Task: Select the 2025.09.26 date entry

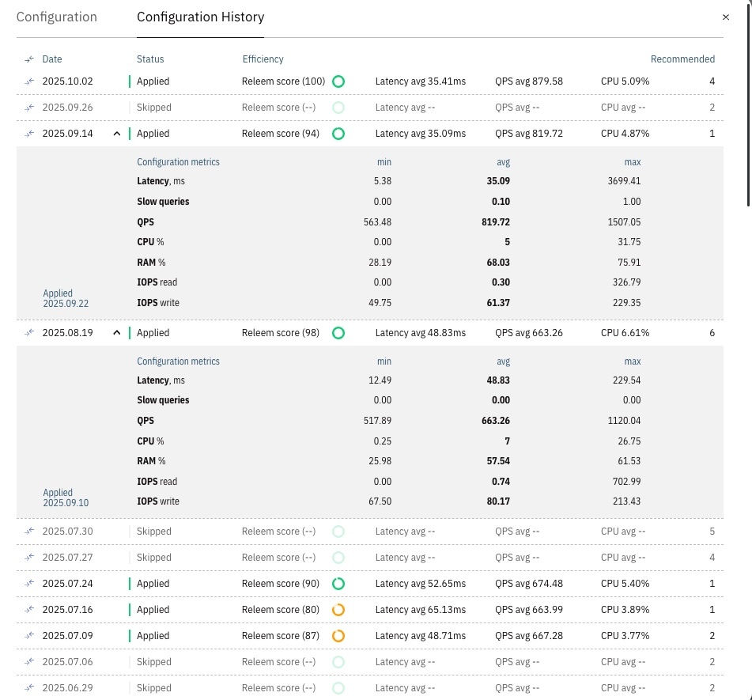Action: click(68, 108)
